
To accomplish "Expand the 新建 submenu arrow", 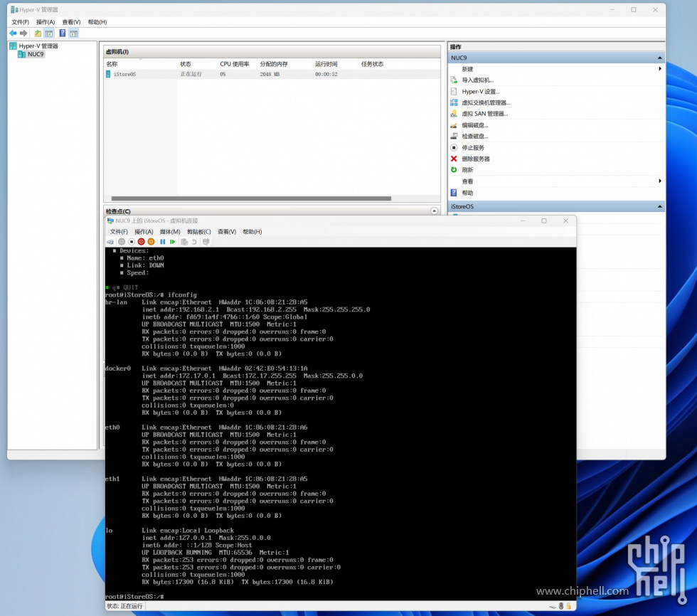I will pos(660,69).
